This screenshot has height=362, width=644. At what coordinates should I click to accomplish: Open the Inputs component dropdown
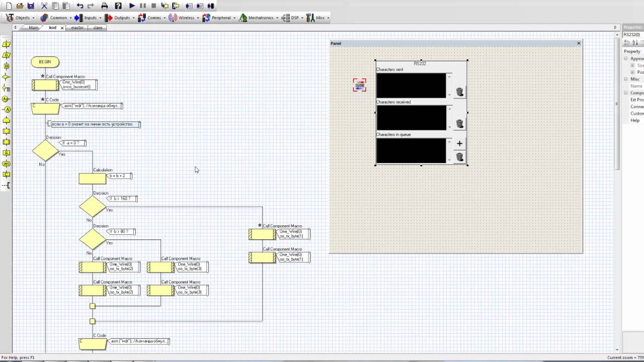[x=88, y=18]
